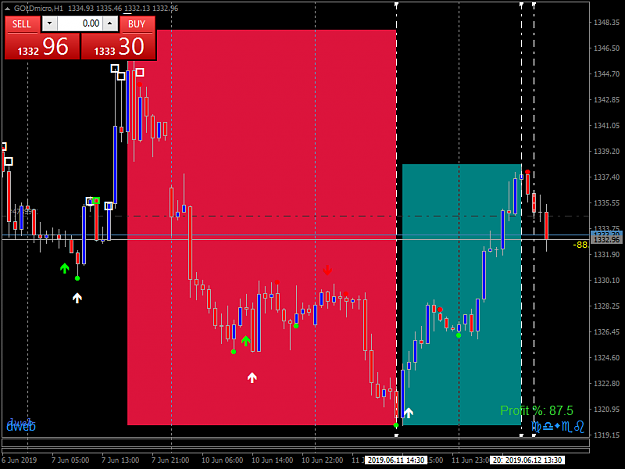Select the white up arrow left of the red zone
Viewport: 625px width, 469px height.
point(77,298)
